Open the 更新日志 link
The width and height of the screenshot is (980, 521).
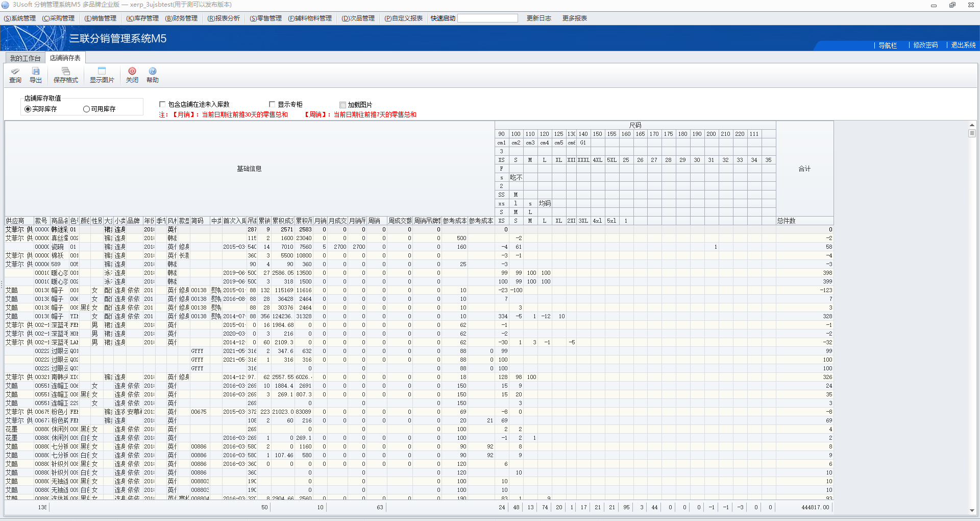point(539,18)
